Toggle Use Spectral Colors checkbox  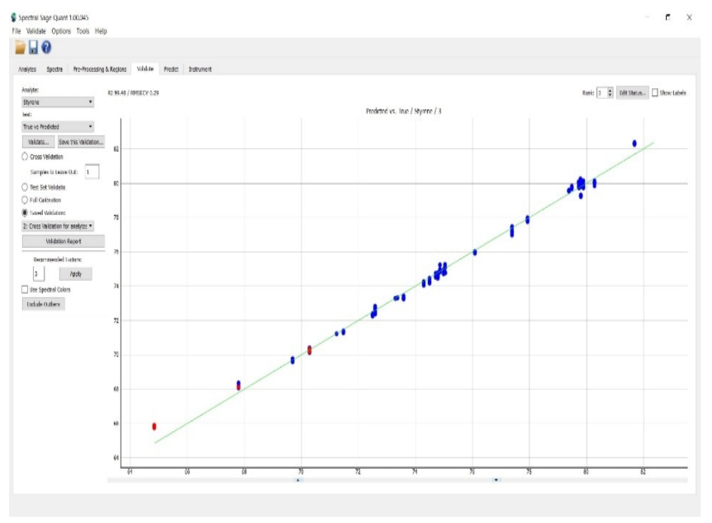tap(25, 289)
